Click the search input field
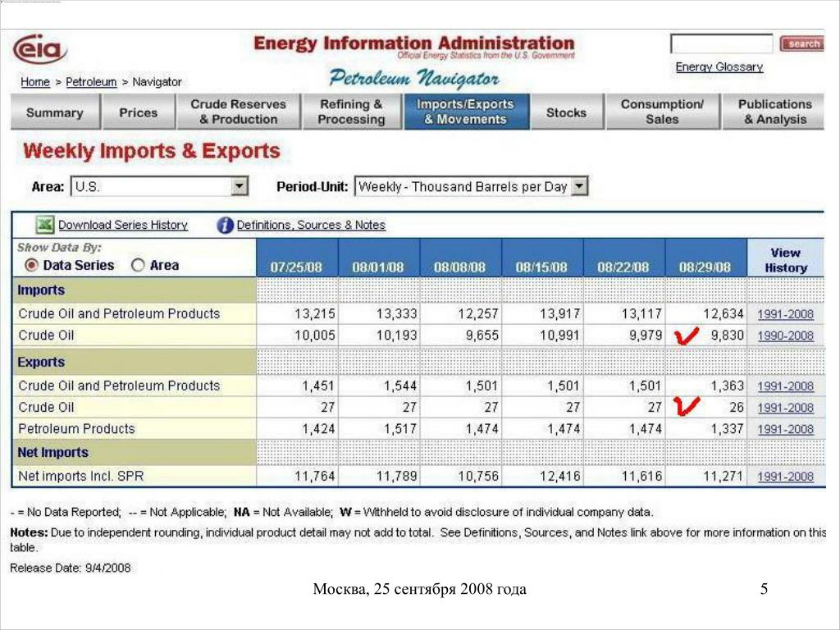Viewport: 840px width, 630px height. coord(722,43)
